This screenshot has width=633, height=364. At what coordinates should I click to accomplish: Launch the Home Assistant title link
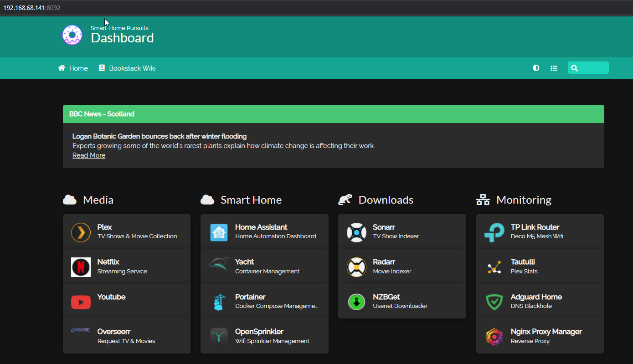point(261,227)
